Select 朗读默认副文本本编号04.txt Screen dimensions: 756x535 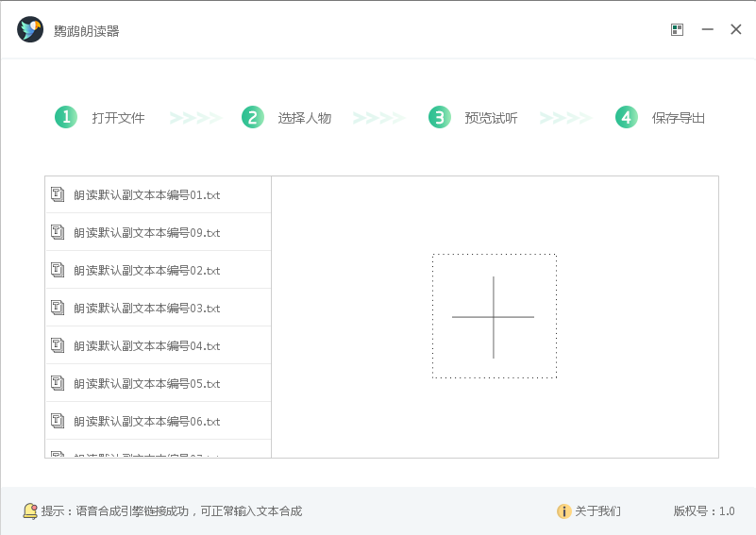(159, 345)
